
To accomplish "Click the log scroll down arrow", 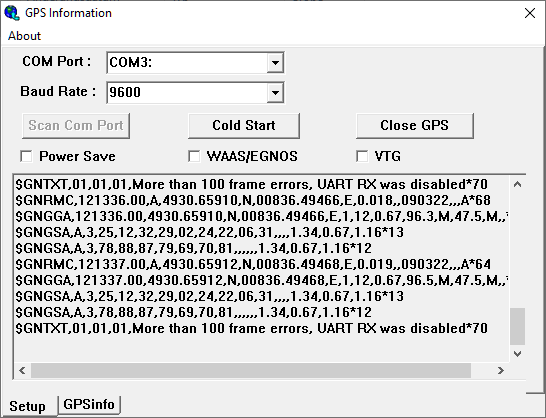I will (517, 354).
